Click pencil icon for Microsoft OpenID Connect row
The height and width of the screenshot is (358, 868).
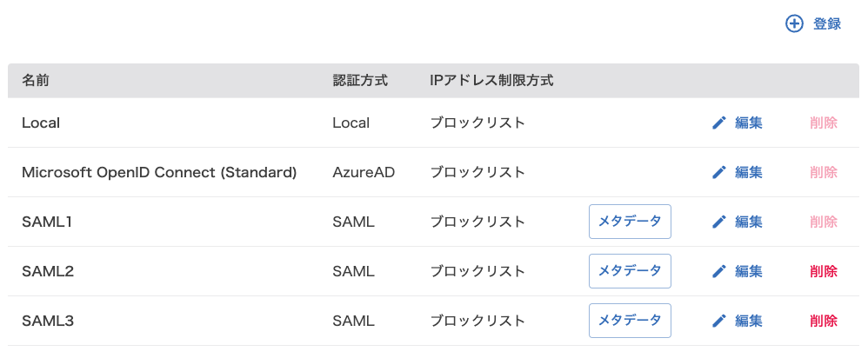(x=718, y=173)
